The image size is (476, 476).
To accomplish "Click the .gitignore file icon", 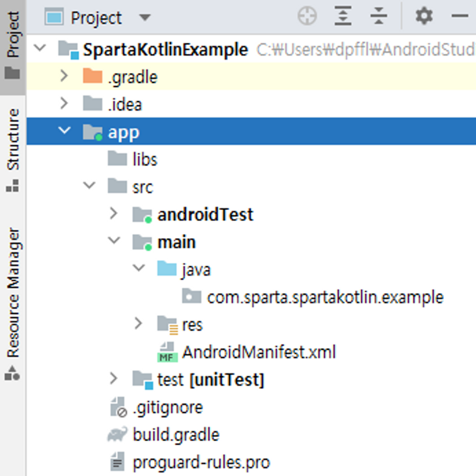I will pos(119,407).
